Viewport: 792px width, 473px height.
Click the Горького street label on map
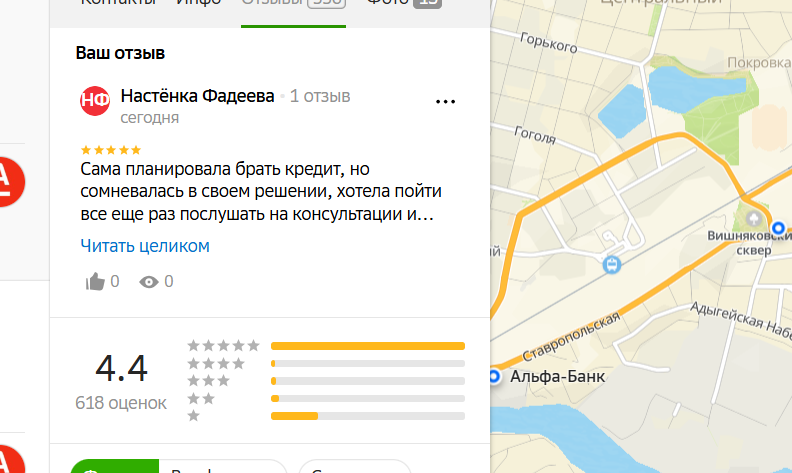[x=549, y=43]
